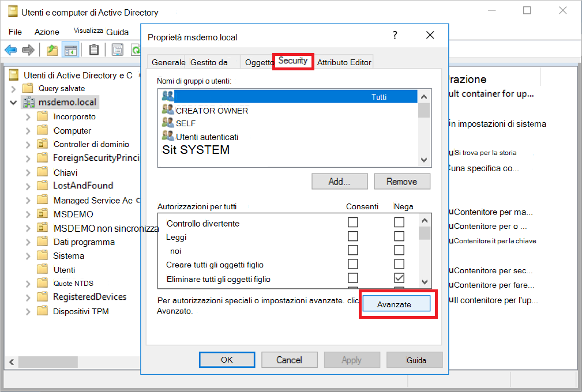Click the Avanzate button

click(396, 304)
